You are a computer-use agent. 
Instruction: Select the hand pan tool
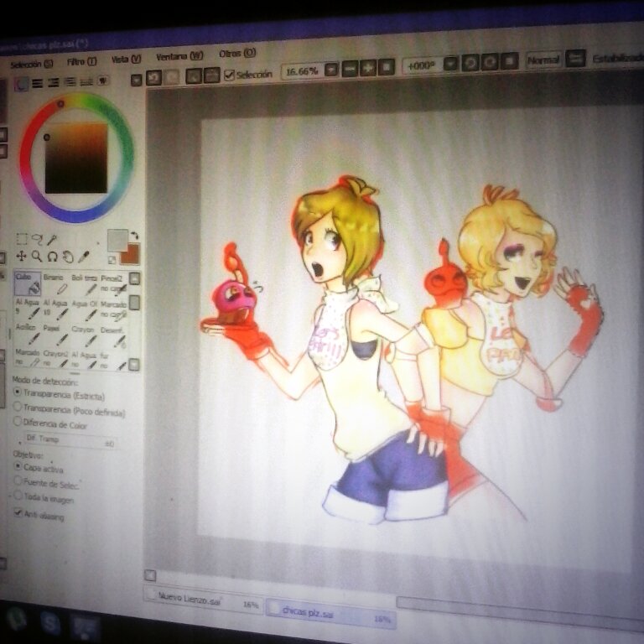68,257
